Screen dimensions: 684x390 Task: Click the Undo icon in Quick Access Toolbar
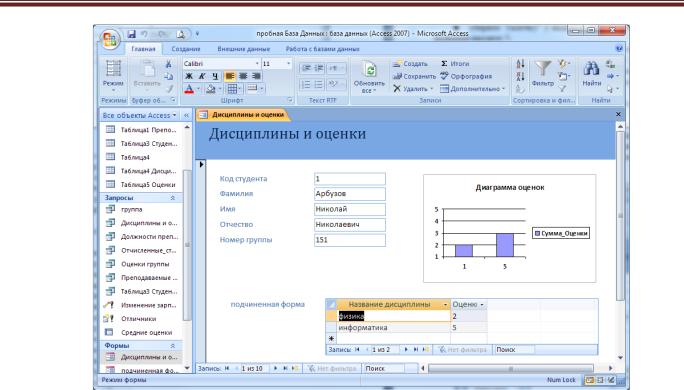pos(144,34)
